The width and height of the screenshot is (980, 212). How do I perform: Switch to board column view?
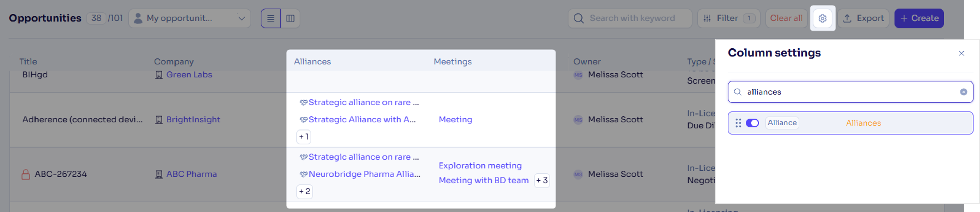tap(290, 18)
